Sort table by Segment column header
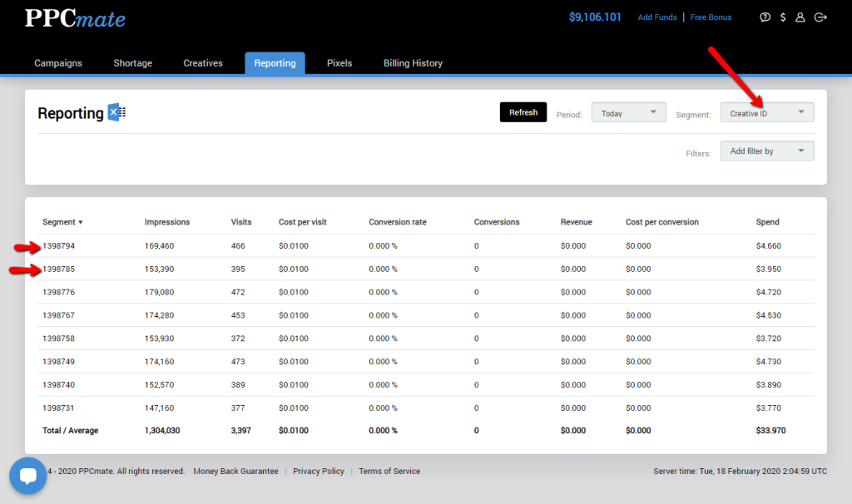The height and width of the screenshot is (504, 852). tap(63, 222)
